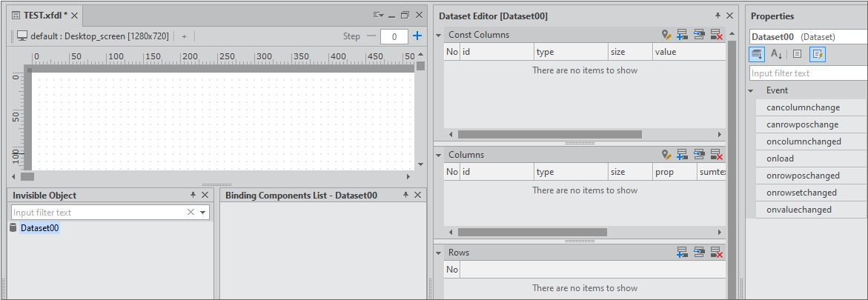This screenshot has height=300, width=868.
Task: Increase Step with the plus button
Action: 417,36
